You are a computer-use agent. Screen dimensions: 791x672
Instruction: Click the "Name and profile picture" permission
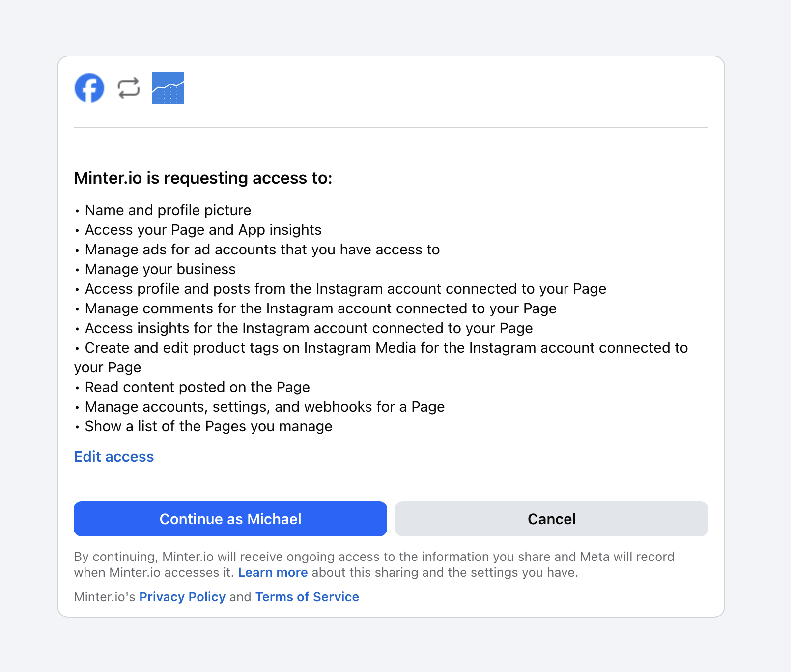tap(168, 210)
